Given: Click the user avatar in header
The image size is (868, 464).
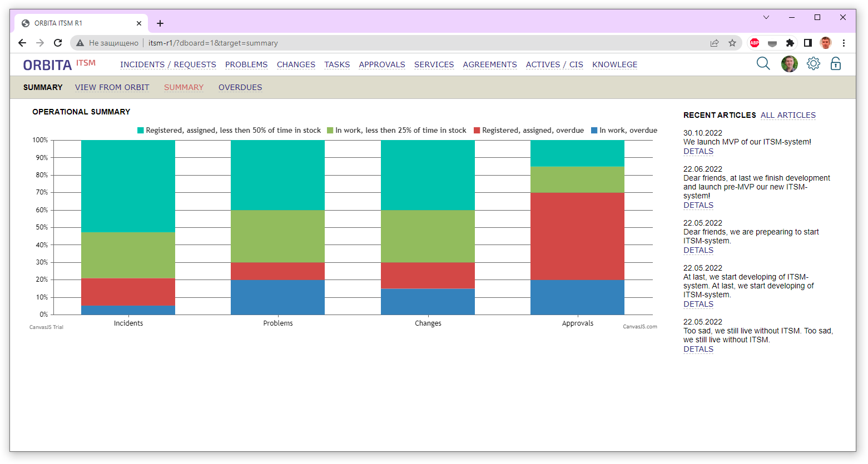Looking at the screenshot, I should pyautogui.click(x=789, y=64).
